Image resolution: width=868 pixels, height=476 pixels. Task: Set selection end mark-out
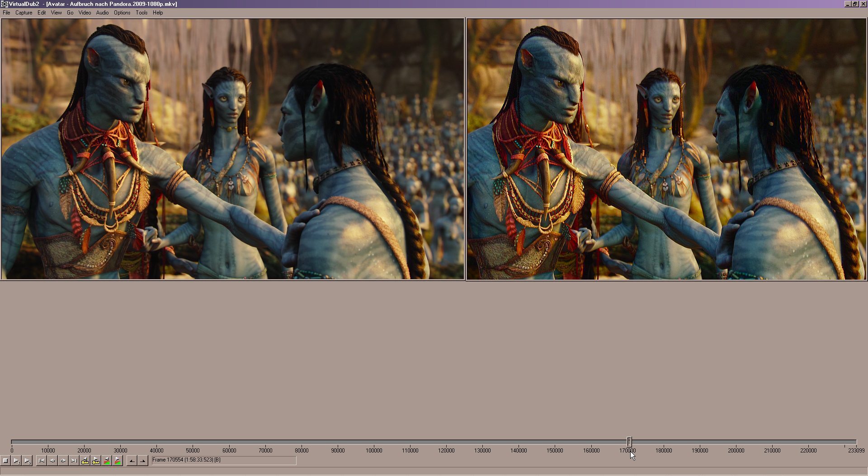tap(143, 461)
